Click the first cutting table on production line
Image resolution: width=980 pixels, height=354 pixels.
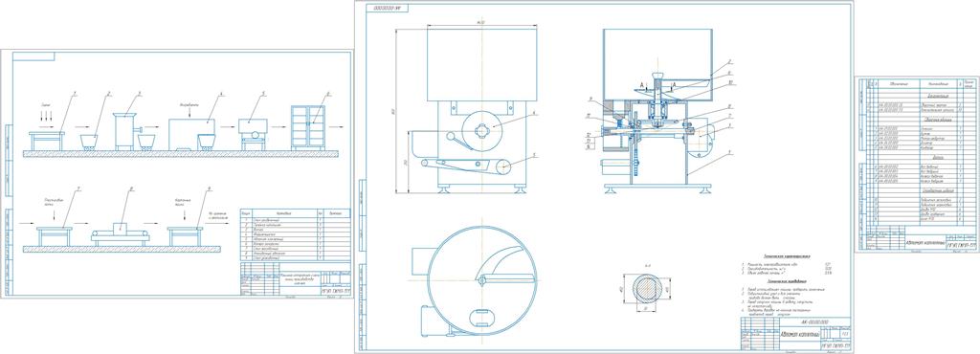point(46,141)
